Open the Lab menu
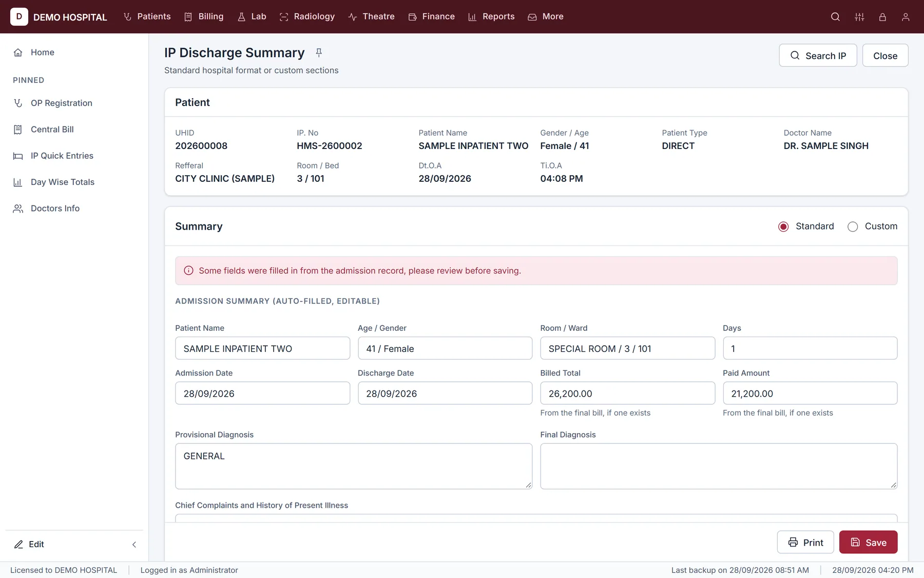Image resolution: width=924 pixels, height=578 pixels. pos(252,16)
